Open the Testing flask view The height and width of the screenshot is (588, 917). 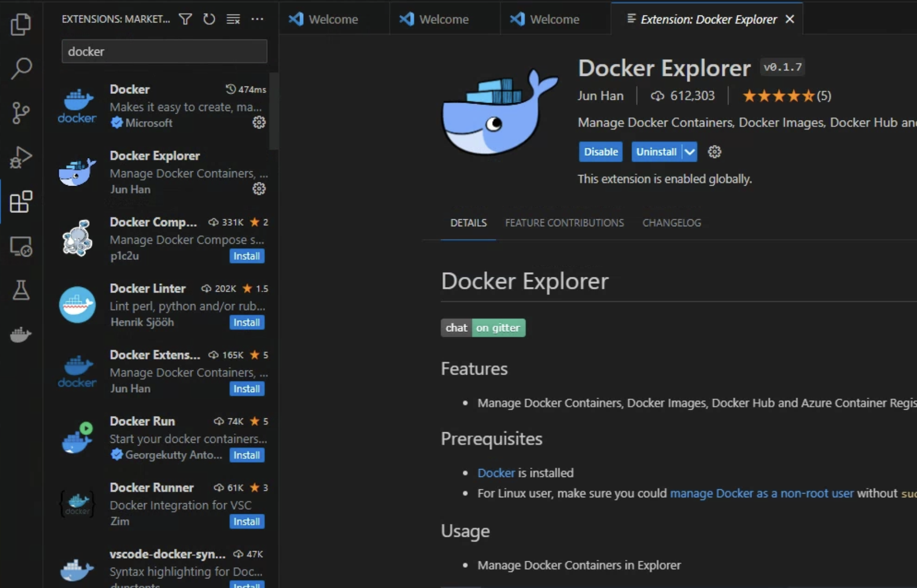21,290
